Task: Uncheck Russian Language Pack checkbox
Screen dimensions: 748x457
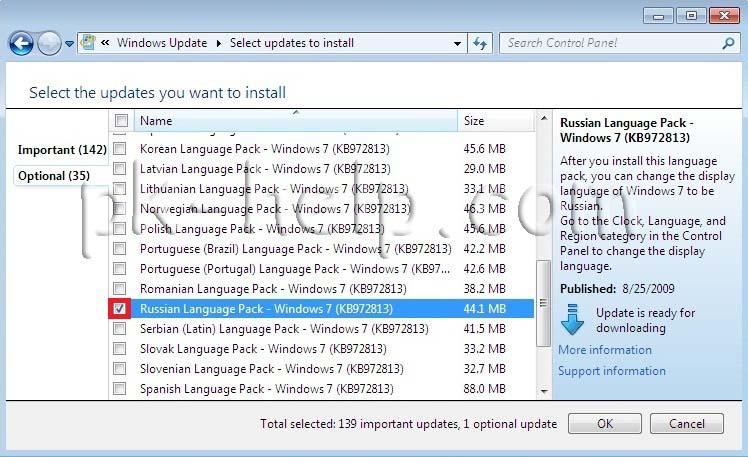Action: click(120, 309)
